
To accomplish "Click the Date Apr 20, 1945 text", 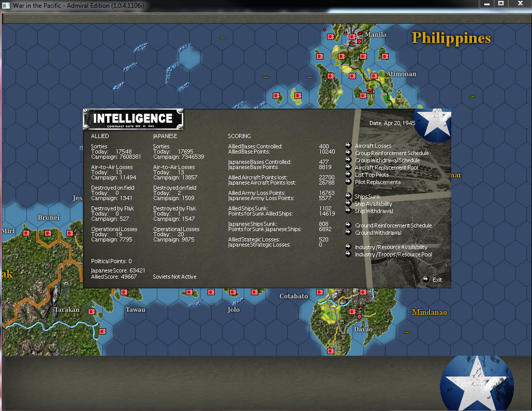I will point(392,124).
